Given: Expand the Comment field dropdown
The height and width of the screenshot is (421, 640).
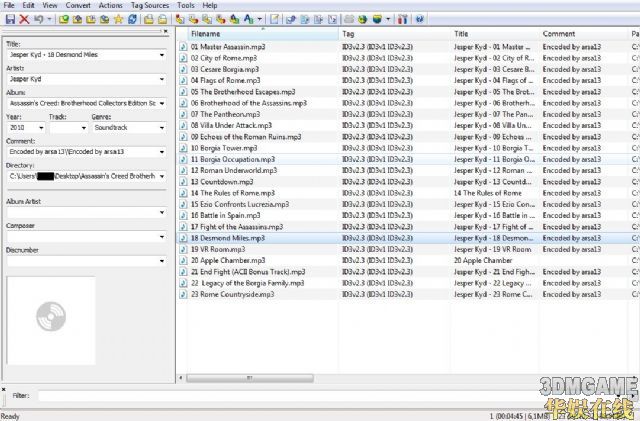Looking at the screenshot, I should [162, 152].
